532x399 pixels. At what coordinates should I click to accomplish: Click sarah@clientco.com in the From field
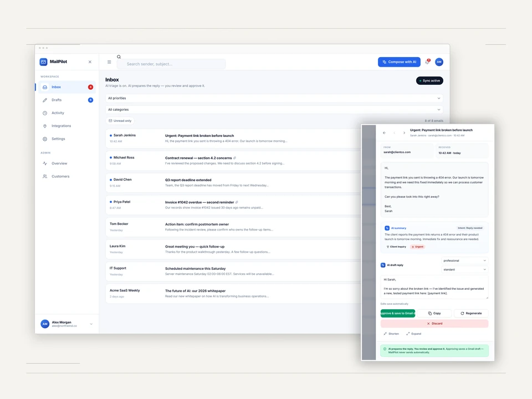[397, 152]
